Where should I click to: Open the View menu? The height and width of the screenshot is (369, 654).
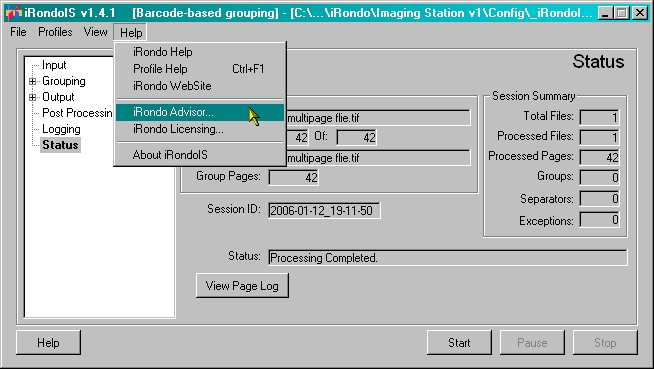pyautogui.click(x=95, y=32)
